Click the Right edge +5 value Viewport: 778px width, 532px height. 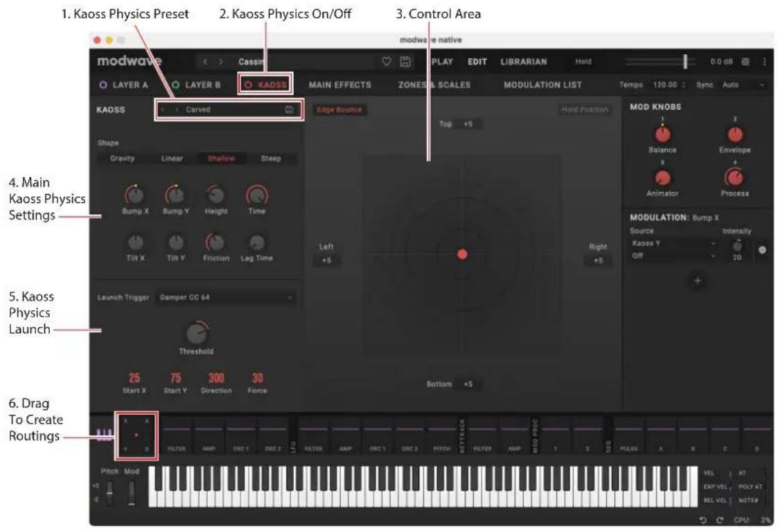click(x=598, y=260)
